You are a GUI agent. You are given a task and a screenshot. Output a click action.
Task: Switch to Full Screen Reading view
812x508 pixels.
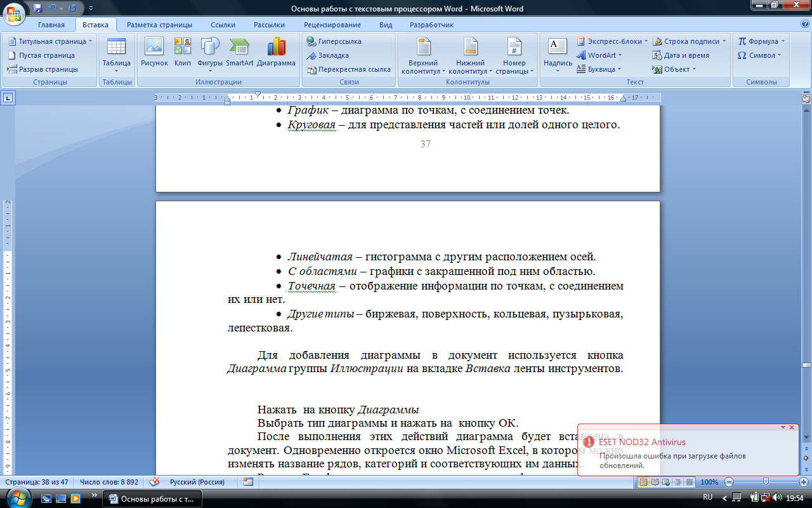coord(655,482)
